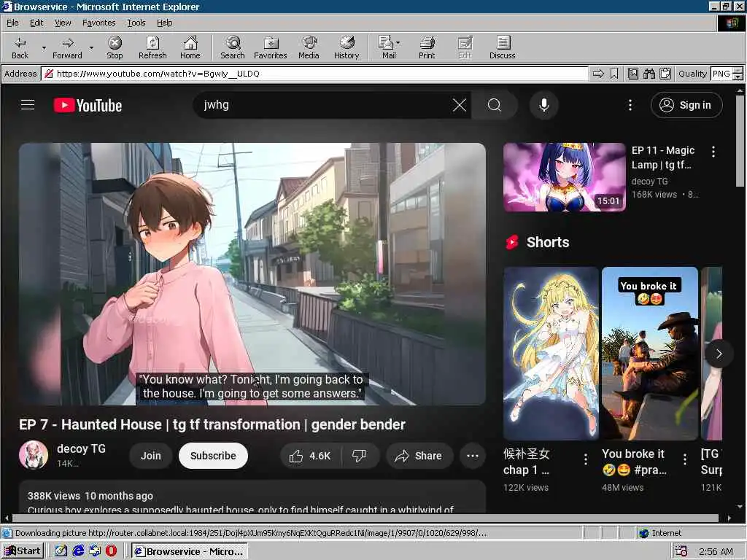This screenshot has width=747, height=560.
Task: Open decoy TG channel avatar
Action: [34, 455]
